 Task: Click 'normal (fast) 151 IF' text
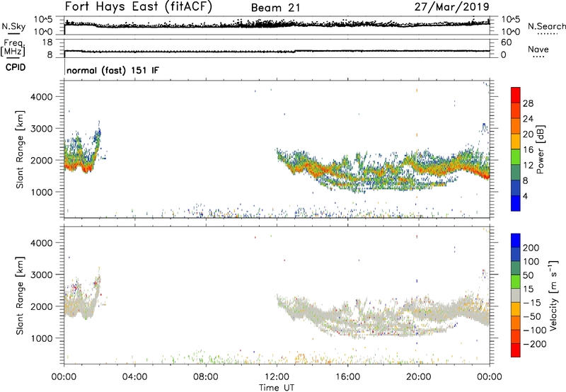(x=112, y=70)
